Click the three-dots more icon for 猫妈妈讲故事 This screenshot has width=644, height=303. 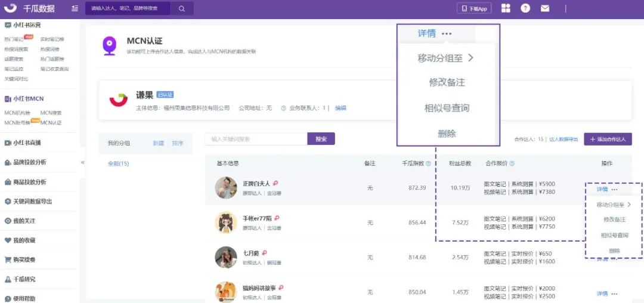(x=614, y=294)
